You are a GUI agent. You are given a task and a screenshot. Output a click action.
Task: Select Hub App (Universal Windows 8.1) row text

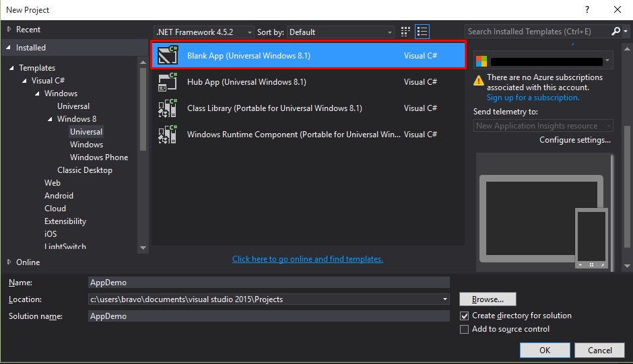click(x=246, y=82)
